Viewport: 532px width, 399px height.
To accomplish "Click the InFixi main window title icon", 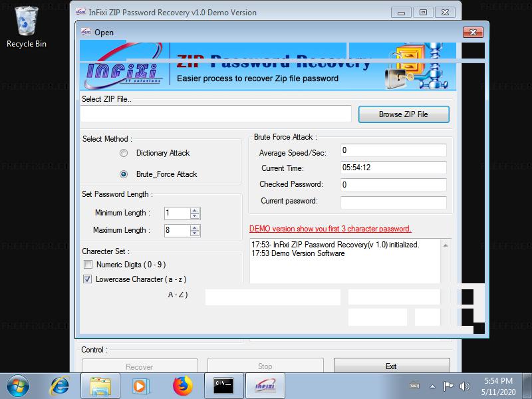I will [80, 12].
